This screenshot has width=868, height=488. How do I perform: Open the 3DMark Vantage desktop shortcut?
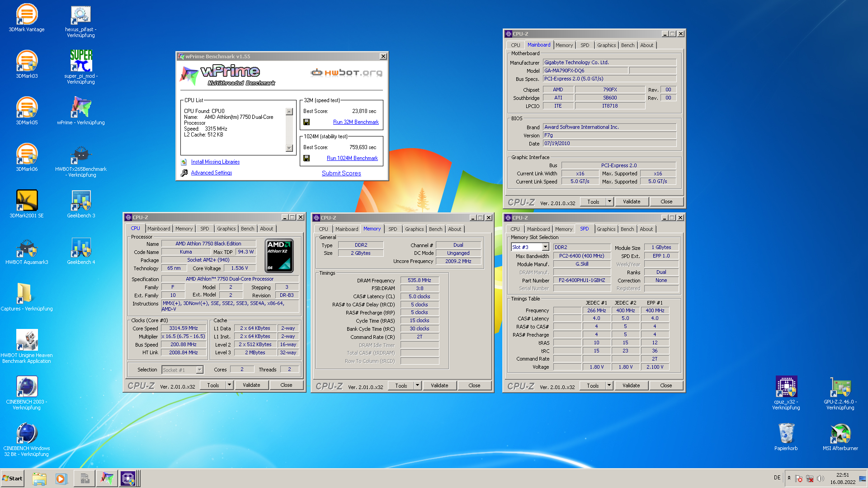pyautogui.click(x=27, y=18)
